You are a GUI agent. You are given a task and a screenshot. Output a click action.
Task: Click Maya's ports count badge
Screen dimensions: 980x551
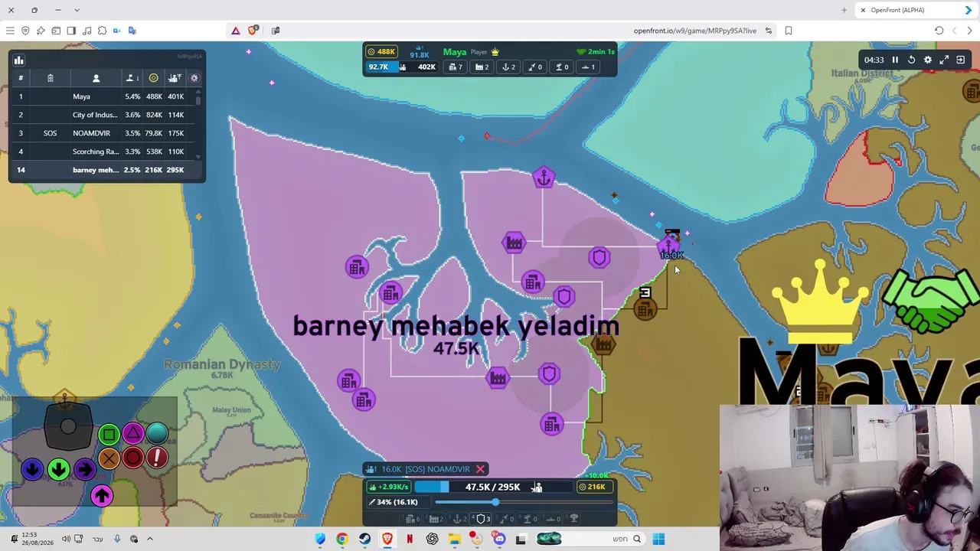click(x=508, y=67)
